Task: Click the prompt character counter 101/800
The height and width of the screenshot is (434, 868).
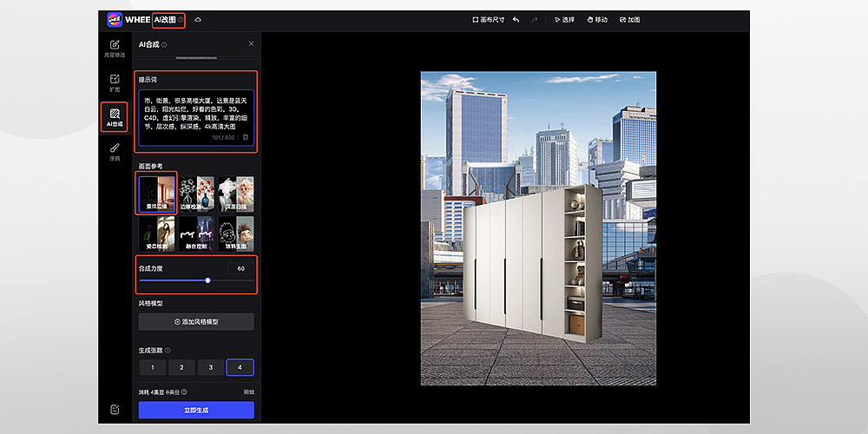Action: coord(224,137)
